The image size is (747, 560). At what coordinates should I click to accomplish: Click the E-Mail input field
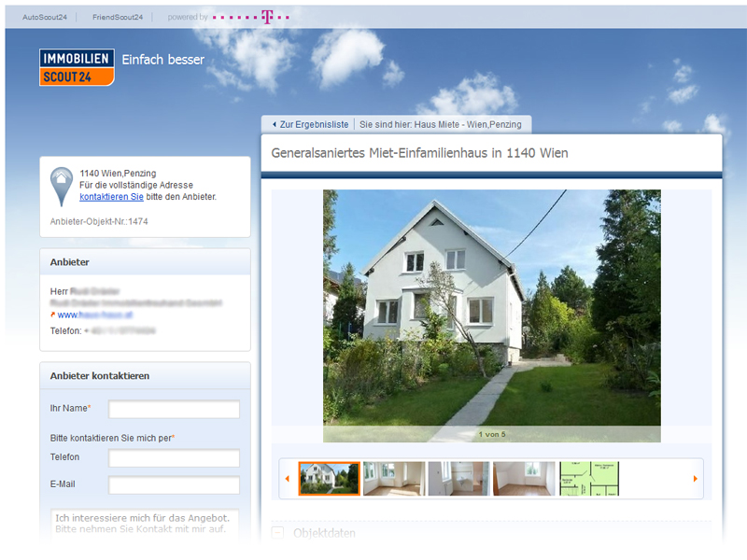click(x=174, y=485)
